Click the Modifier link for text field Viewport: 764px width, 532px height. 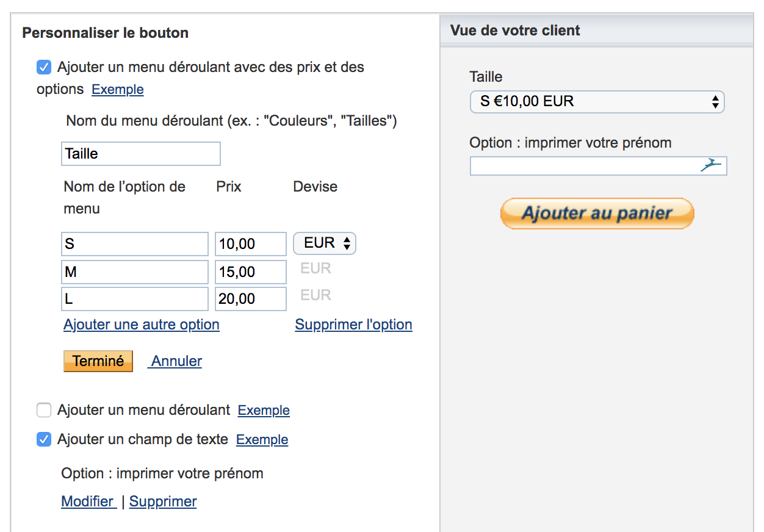click(89, 501)
